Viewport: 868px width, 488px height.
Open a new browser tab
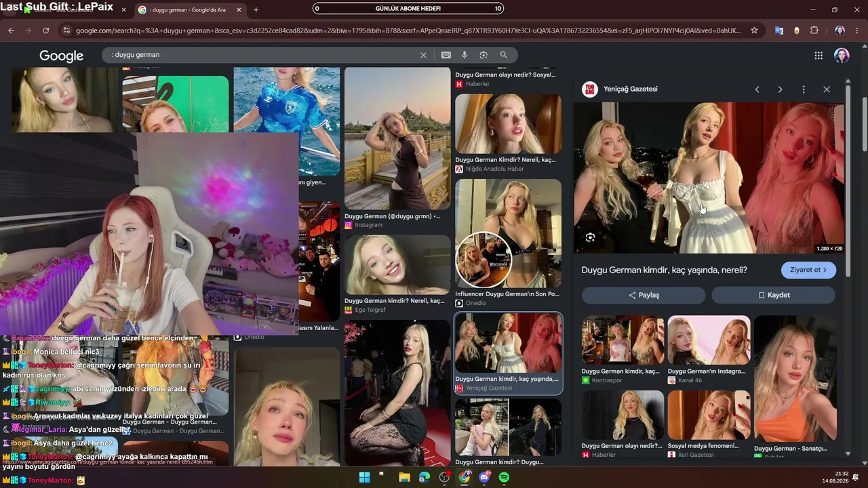click(256, 9)
